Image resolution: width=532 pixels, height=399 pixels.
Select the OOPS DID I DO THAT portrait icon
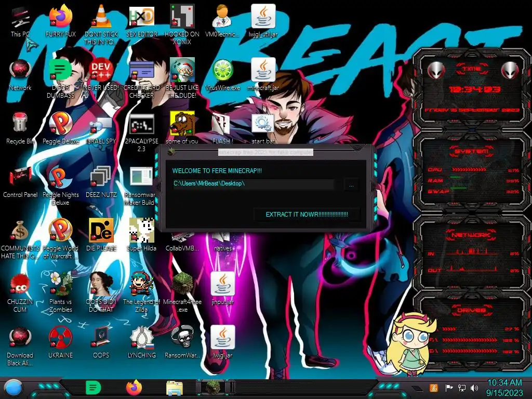[x=101, y=293]
